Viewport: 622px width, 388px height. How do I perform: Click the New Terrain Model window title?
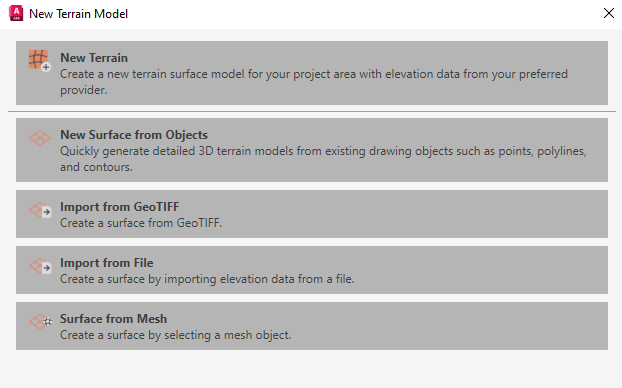point(79,14)
